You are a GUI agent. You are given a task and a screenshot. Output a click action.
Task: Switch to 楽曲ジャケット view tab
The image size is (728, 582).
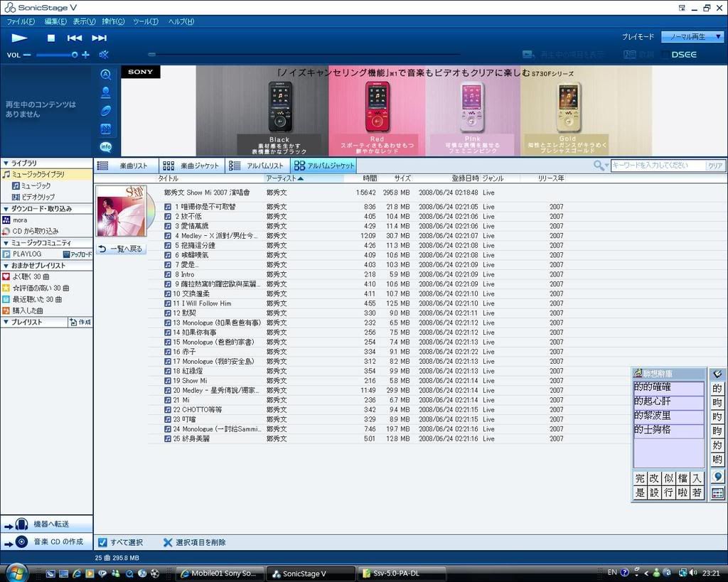[192, 166]
